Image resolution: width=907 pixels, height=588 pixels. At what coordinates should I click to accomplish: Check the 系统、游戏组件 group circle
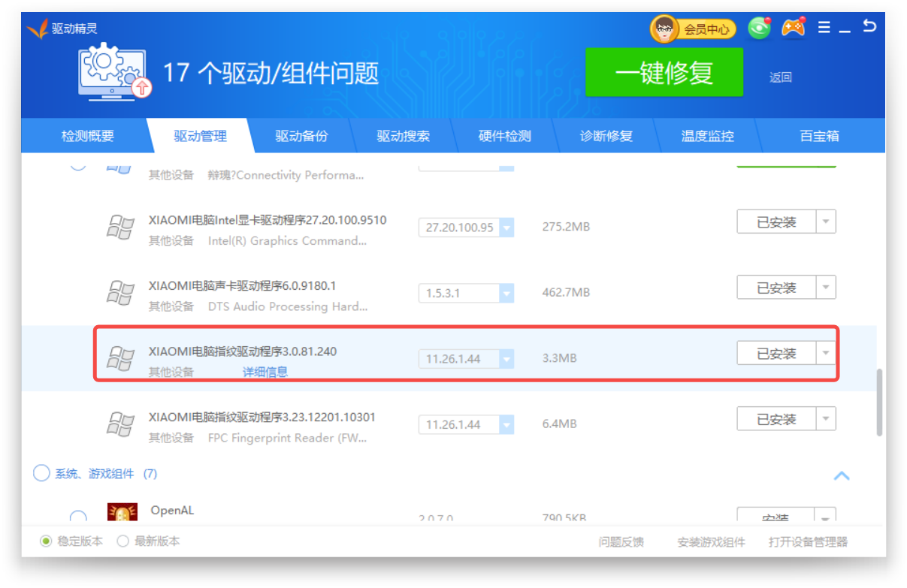click(x=41, y=473)
